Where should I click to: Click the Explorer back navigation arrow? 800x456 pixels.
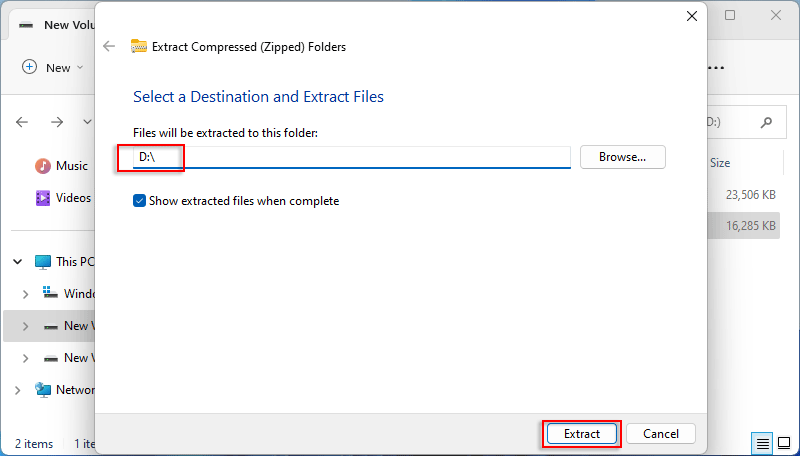point(23,122)
